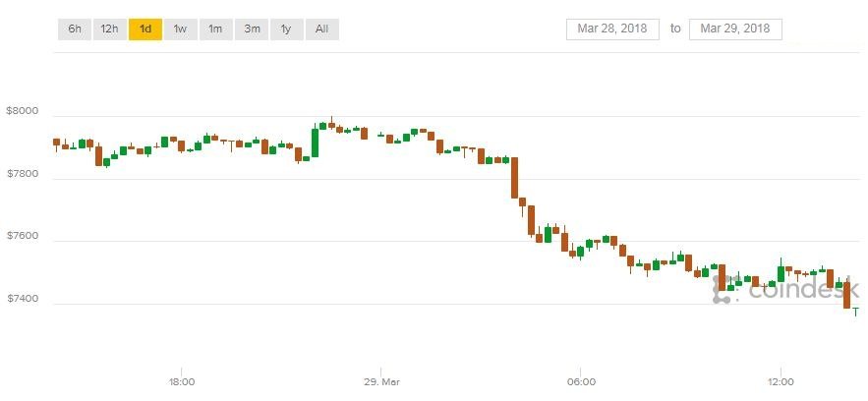
Task: Switch to 12h time range
Action: coord(109,29)
